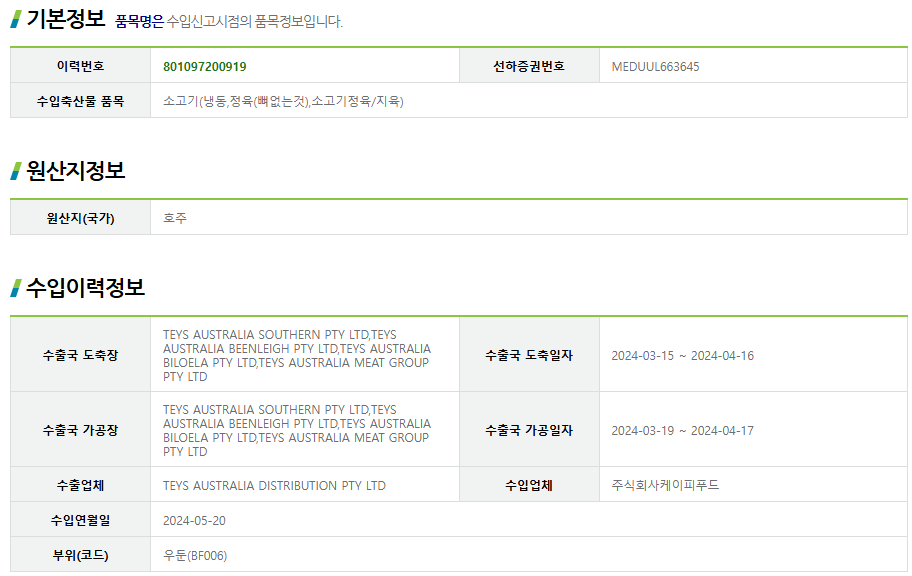Screen dimensions: 912x576
Task: Open the history number 801097200919 link
Action: click(x=204, y=66)
